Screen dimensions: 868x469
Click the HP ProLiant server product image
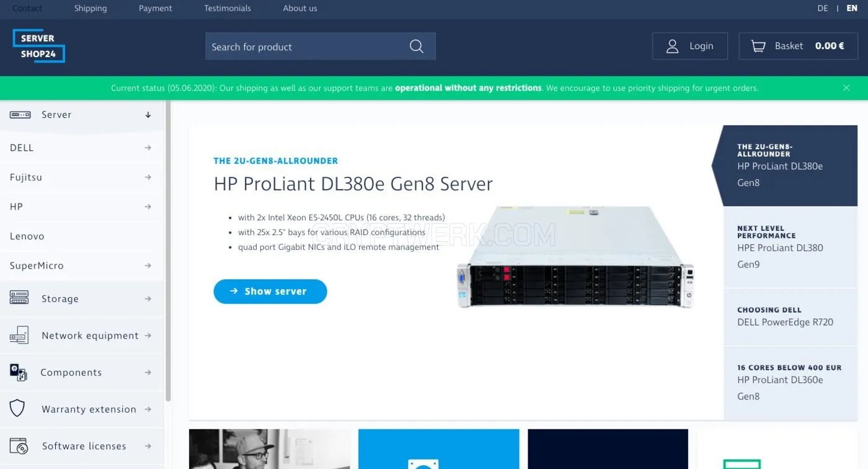pyautogui.click(x=575, y=257)
